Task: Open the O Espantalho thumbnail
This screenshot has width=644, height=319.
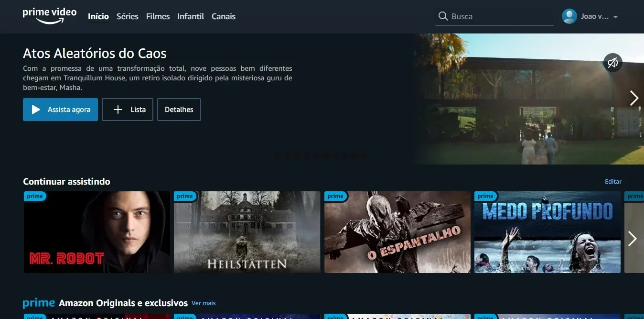Action: point(397,232)
